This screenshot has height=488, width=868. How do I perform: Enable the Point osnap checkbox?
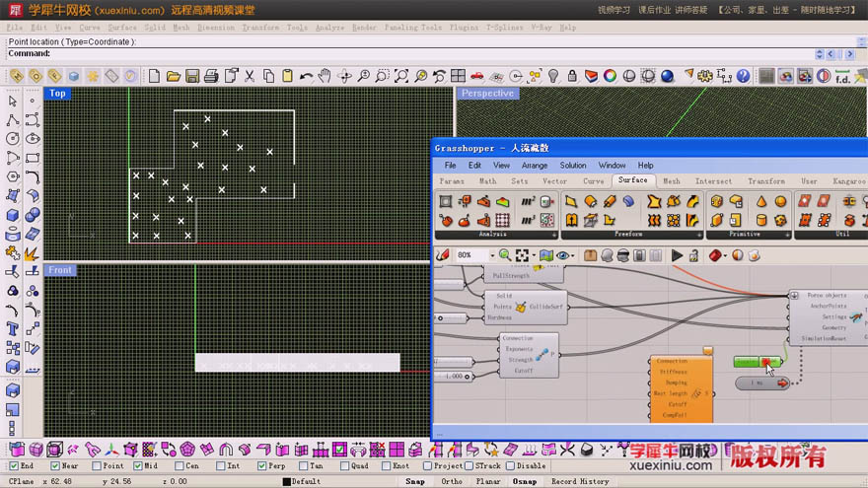click(97, 466)
